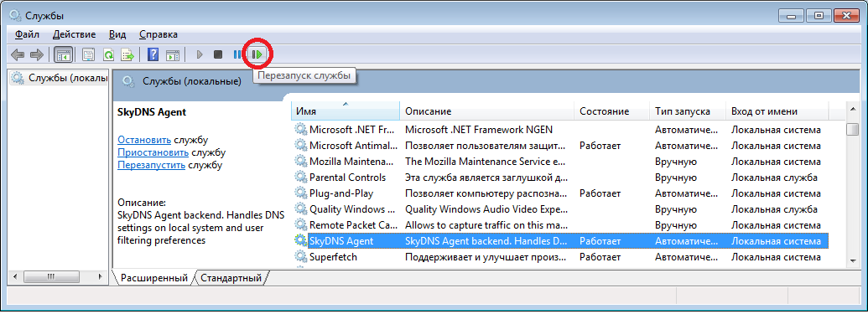
Task: Click the Restart service icon
Action: pyautogui.click(x=257, y=54)
